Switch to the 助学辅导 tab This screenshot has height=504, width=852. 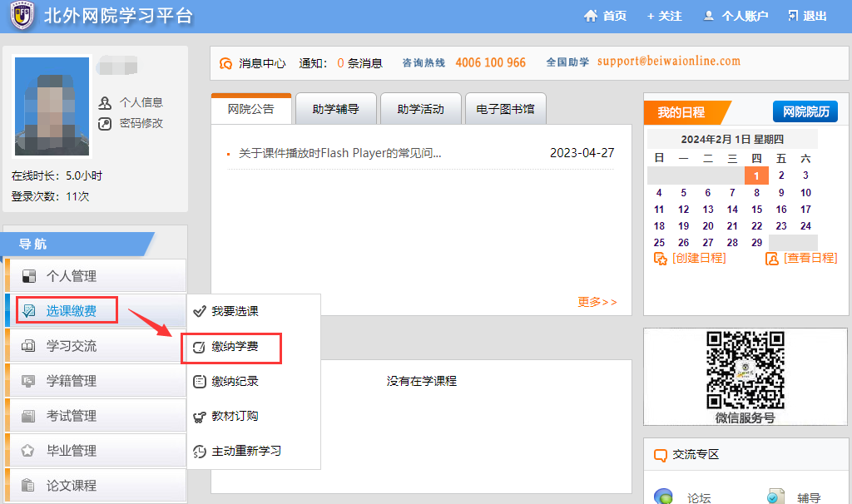(x=336, y=109)
